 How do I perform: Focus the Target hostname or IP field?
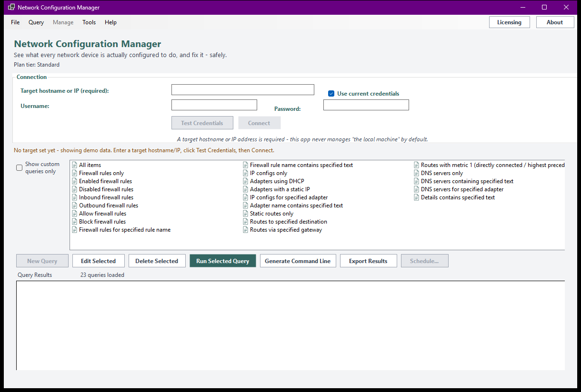243,90
